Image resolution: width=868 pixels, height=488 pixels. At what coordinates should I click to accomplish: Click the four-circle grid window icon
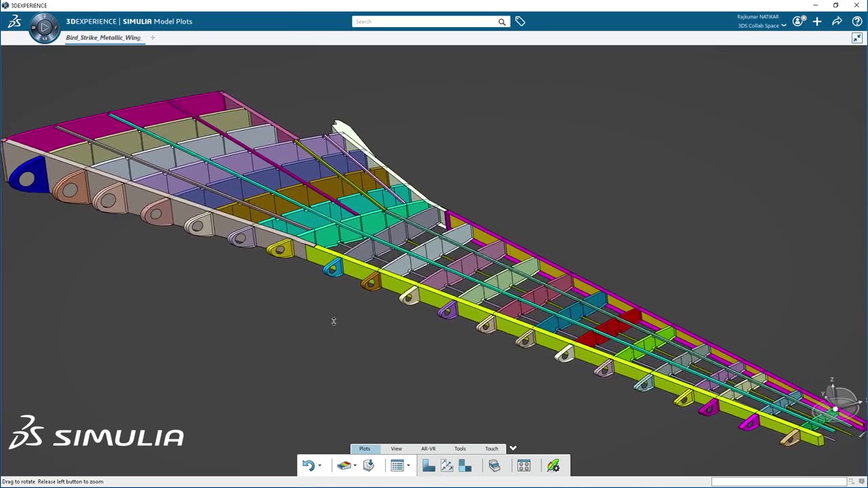coord(524,466)
